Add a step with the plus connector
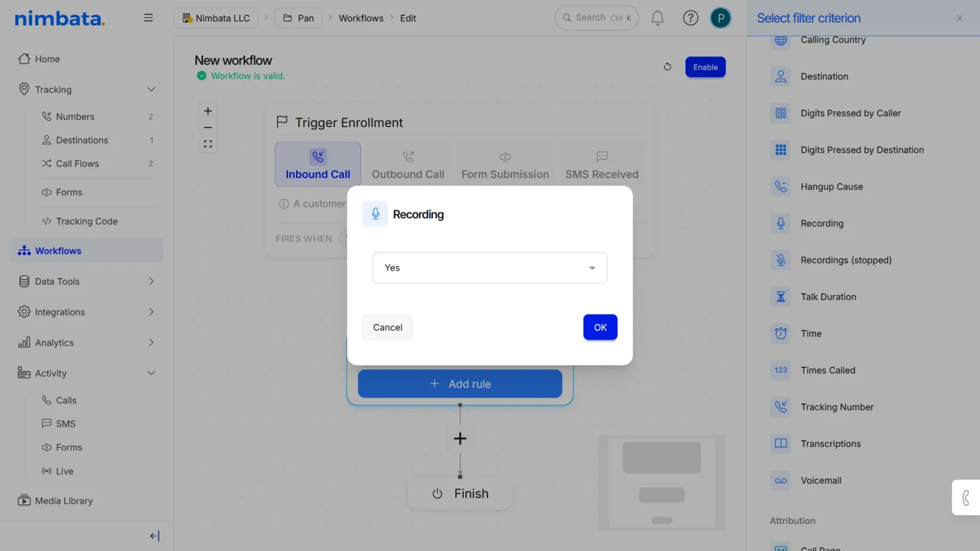 point(460,438)
